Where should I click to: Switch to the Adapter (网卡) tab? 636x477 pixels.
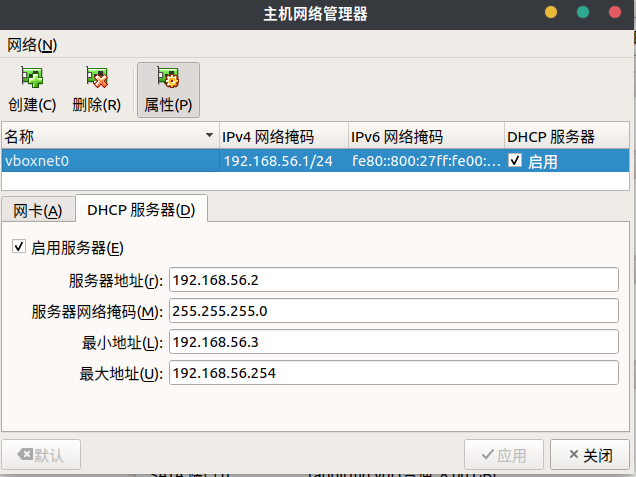pos(37,210)
